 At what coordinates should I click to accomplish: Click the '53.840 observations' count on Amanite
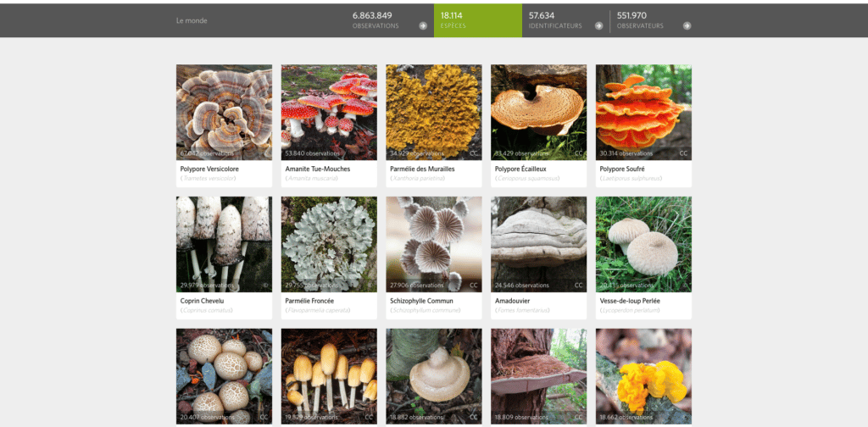point(312,153)
